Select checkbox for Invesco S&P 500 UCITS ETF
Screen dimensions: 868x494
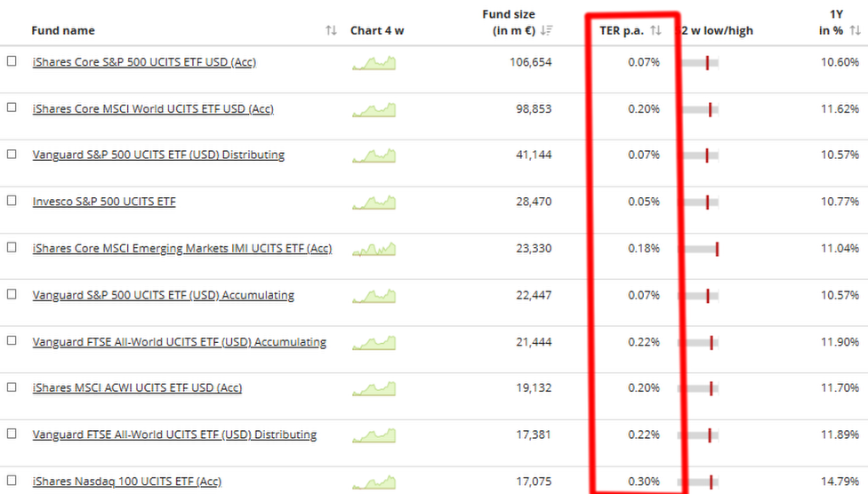(x=12, y=201)
